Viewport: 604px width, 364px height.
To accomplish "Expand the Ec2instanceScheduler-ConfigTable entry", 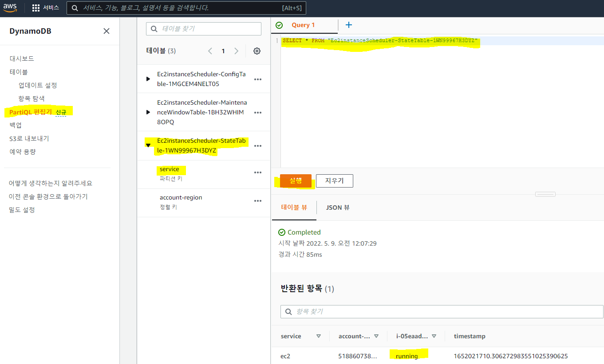I will [x=148, y=79].
